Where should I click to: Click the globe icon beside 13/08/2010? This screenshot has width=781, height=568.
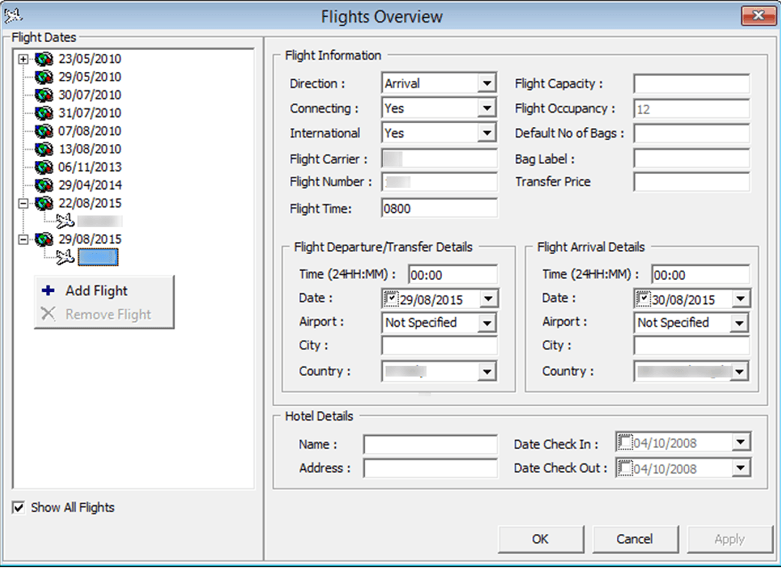tap(44, 149)
